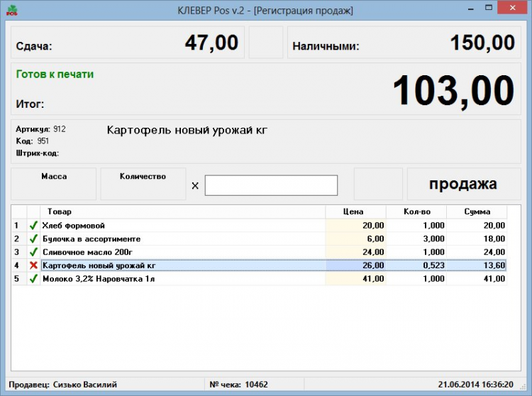The width and height of the screenshot is (532, 396).
Task: Click the Наличными amount 150,00
Action: tap(482, 43)
